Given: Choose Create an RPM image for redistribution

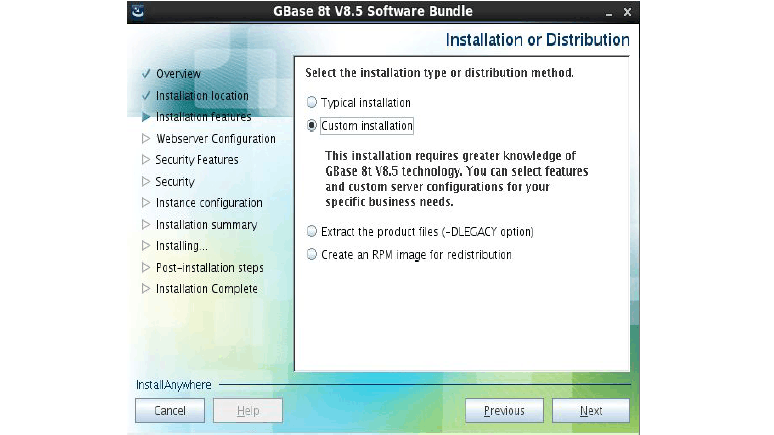Looking at the screenshot, I should [311, 255].
